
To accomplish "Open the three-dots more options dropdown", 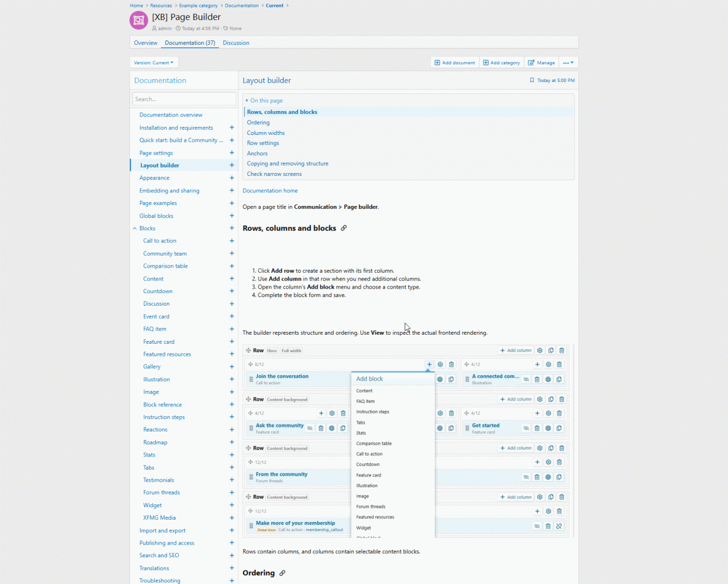I will 569,63.
